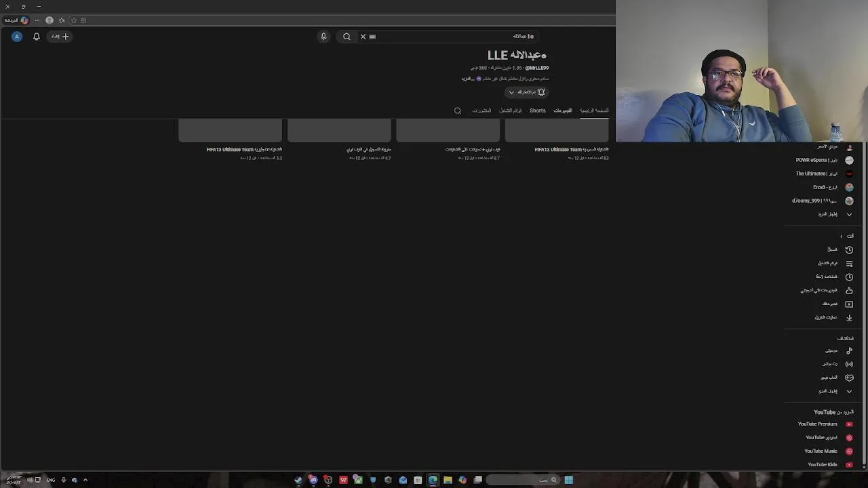Click the voice search microphone icon
The height and width of the screenshot is (488, 868).
click(323, 37)
